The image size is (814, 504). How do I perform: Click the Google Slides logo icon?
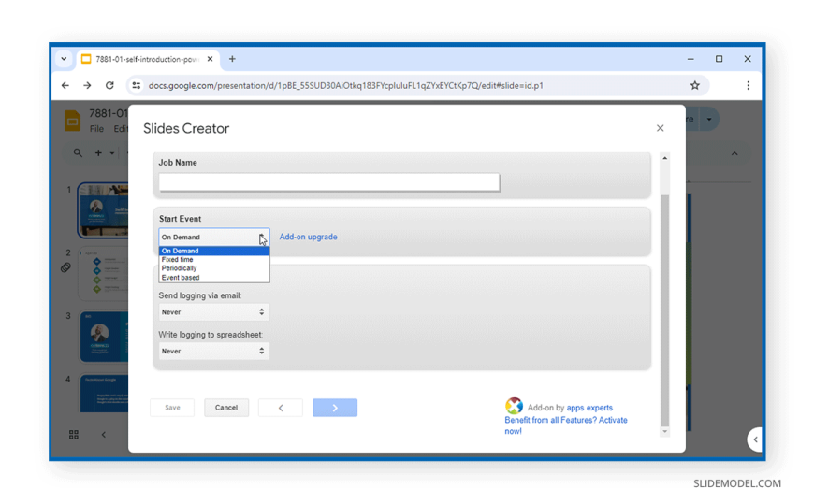(72, 121)
